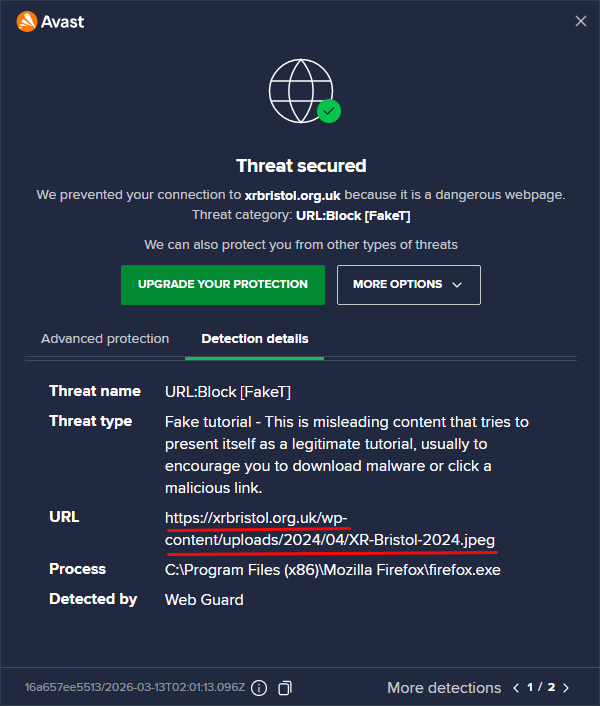
Task: Click the blocked xrbristol.org.uk URL link
Action: tap(329, 528)
